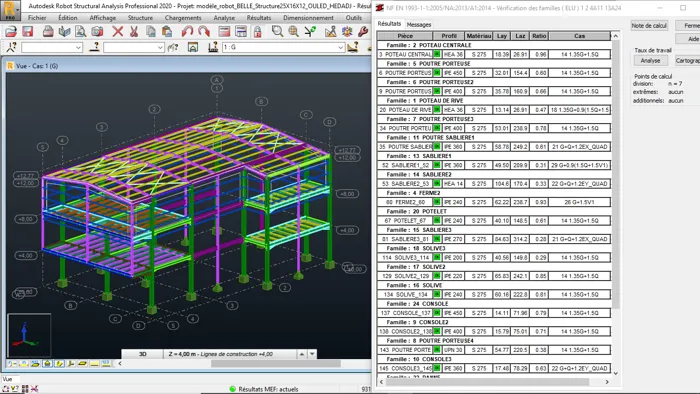Select the '20 POTEAU DE RIVE' result row

point(494,110)
